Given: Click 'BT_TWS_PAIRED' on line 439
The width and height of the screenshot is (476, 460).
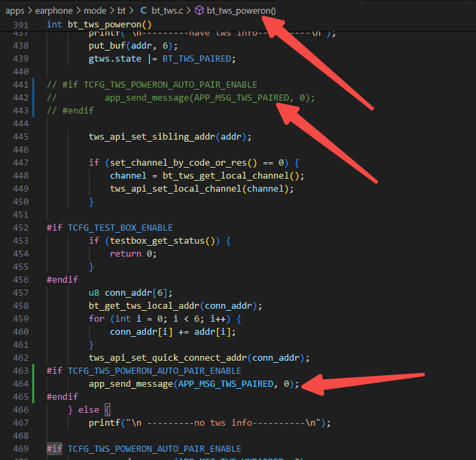Looking at the screenshot, I should 197,59.
